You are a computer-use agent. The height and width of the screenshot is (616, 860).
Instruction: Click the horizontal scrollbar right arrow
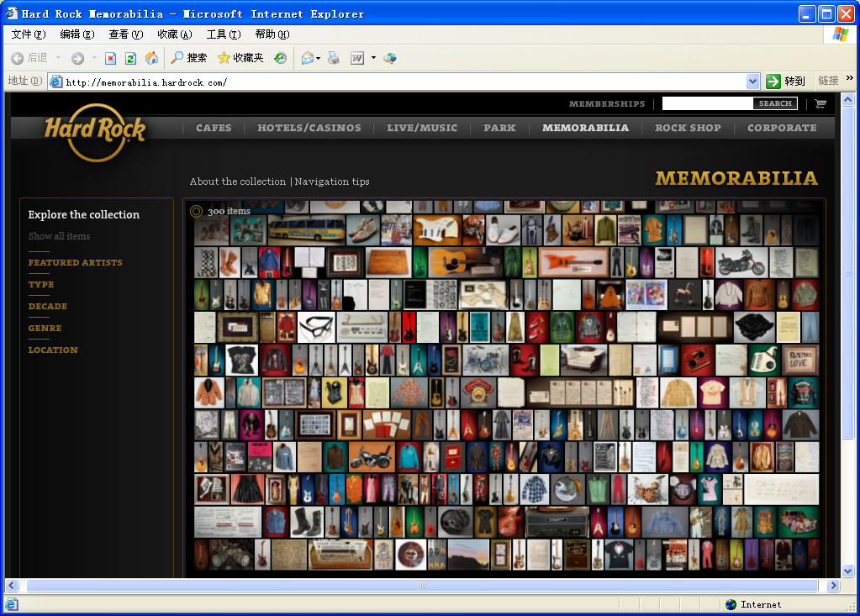834,585
